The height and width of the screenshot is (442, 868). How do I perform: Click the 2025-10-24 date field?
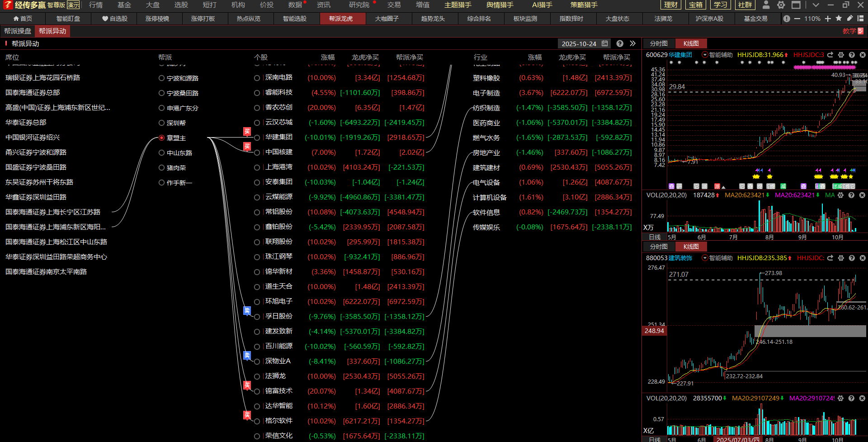(579, 44)
